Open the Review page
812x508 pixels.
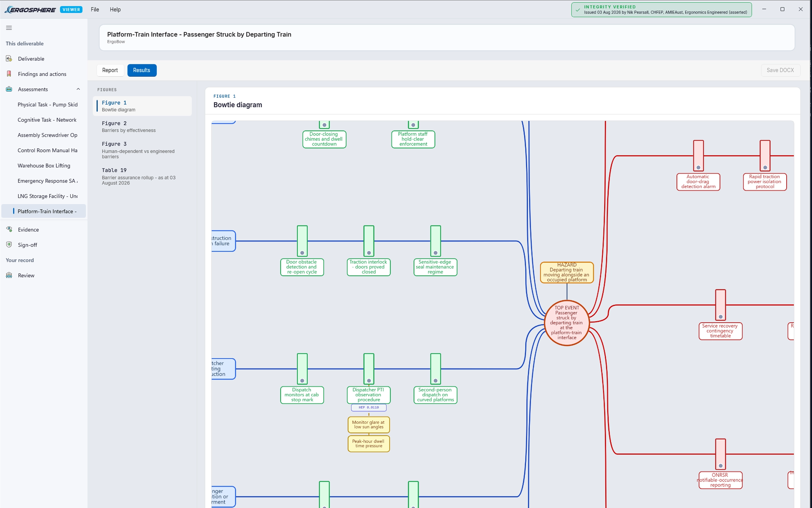point(26,275)
